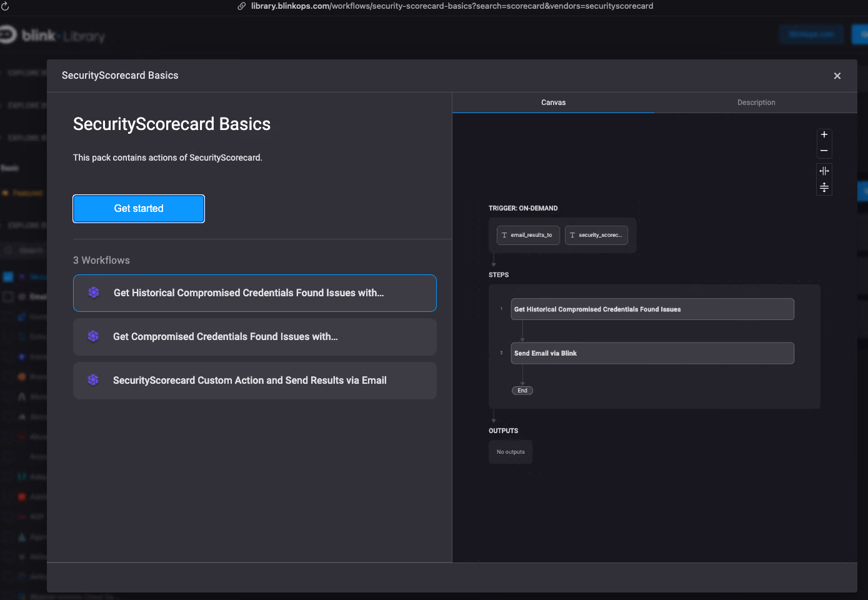Click the Blink Library logo in background page
This screenshot has height=600, width=868.
click(52, 36)
